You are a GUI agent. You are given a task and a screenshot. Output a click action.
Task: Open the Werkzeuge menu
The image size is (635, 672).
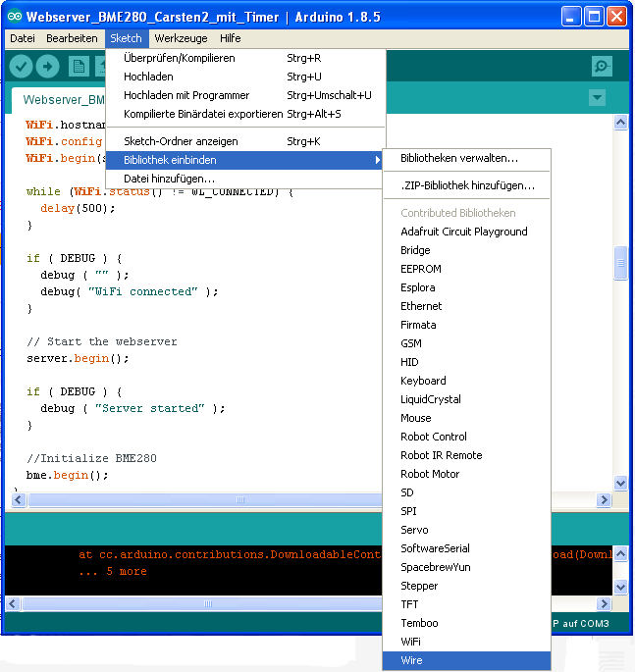[181, 38]
